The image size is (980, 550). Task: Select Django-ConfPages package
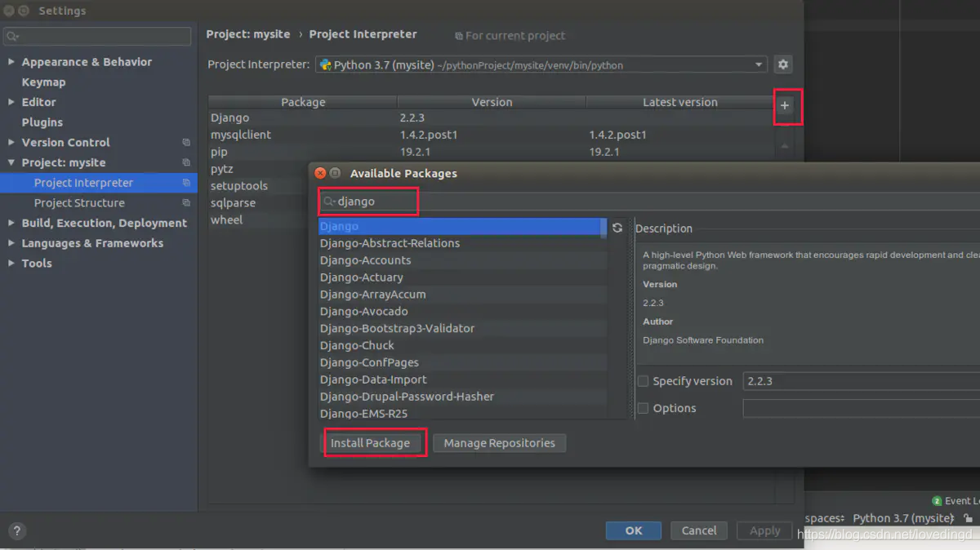coord(460,363)
